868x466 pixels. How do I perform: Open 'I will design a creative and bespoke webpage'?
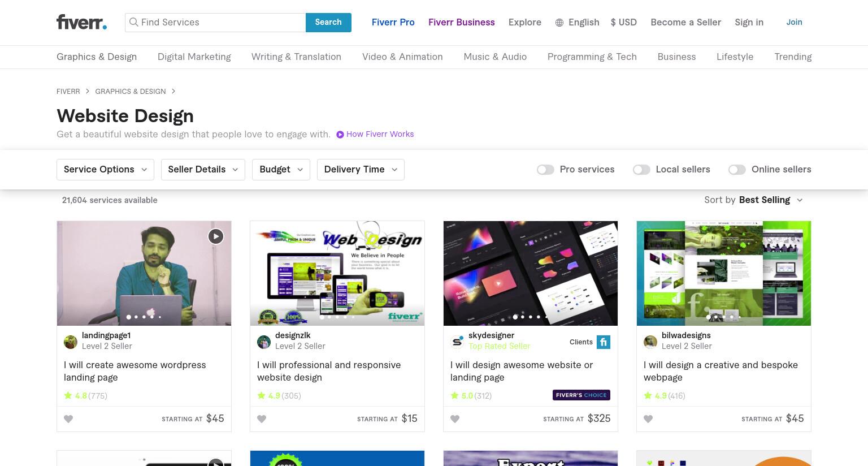pos(721,371)
